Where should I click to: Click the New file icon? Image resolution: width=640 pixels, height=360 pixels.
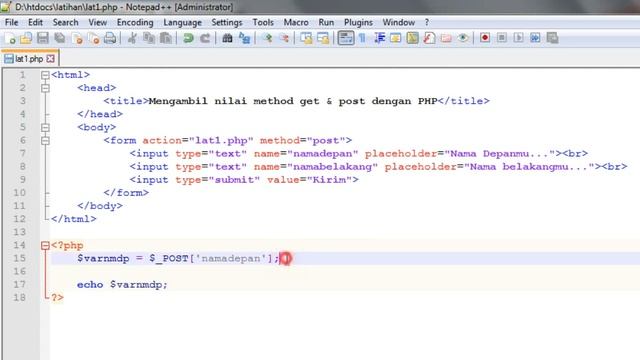coord(10,38)
